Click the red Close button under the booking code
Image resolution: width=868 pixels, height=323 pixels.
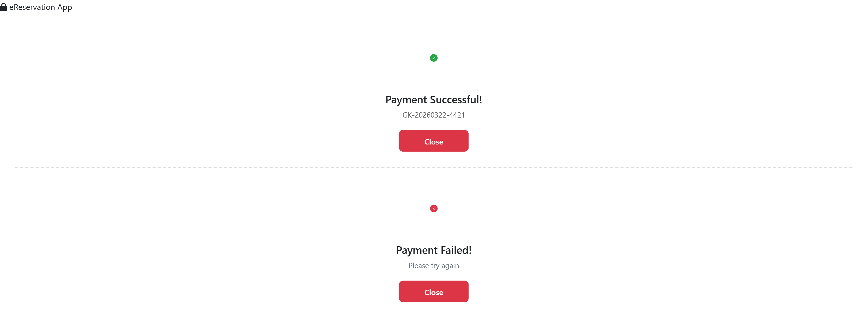[434, 141]
